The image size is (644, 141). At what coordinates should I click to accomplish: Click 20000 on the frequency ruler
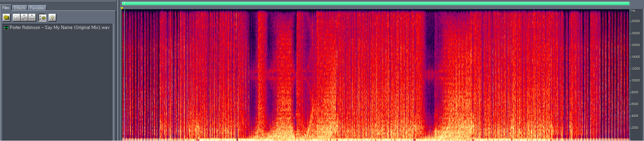point(636,21)
